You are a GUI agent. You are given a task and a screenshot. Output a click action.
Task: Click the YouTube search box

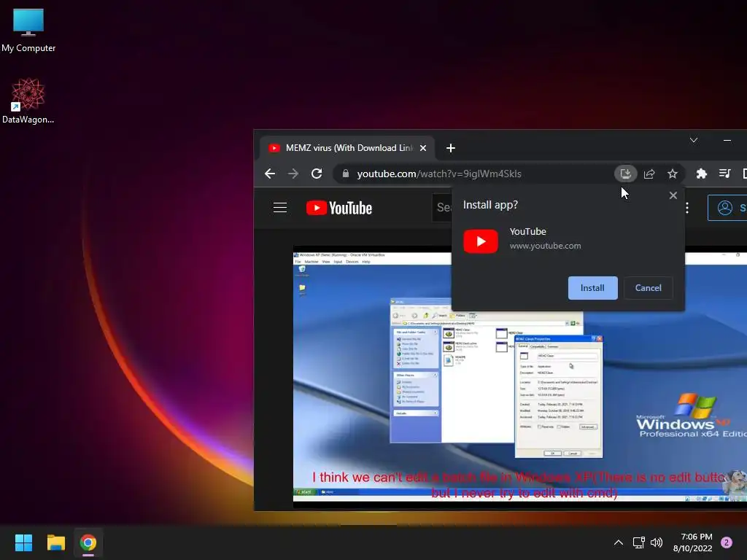[441, 208]
